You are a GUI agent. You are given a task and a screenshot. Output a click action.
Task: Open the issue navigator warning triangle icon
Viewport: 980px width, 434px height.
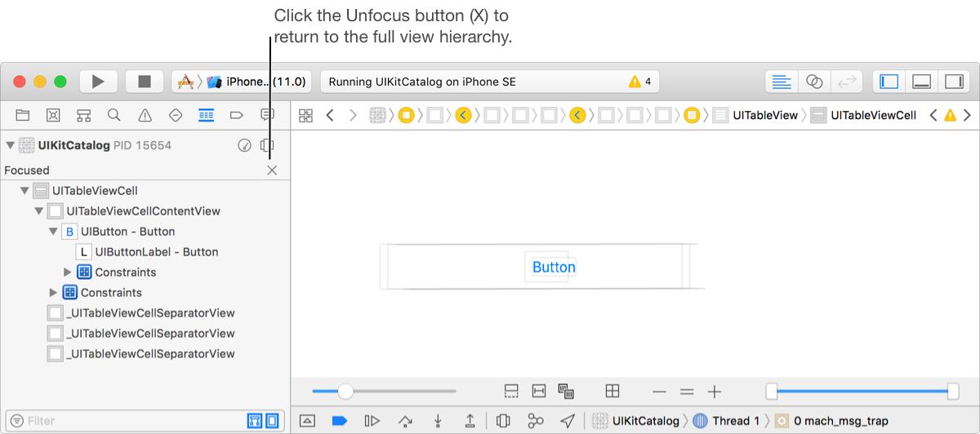tap(145, 115)
